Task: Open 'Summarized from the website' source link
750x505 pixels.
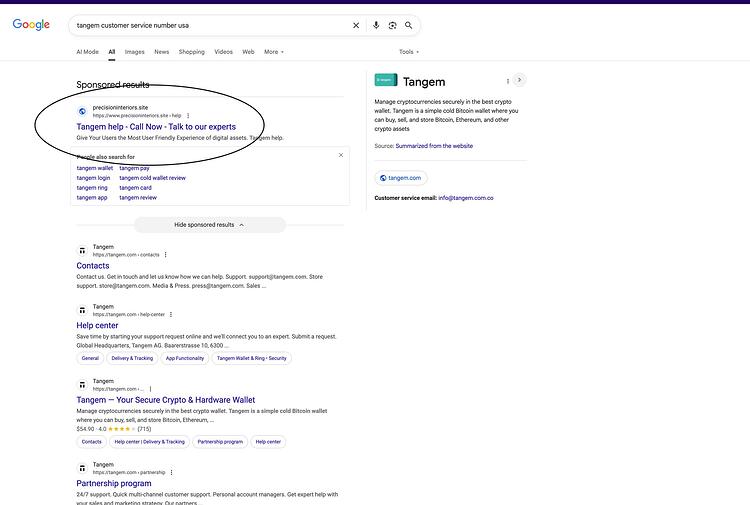Action: point(434,146)
